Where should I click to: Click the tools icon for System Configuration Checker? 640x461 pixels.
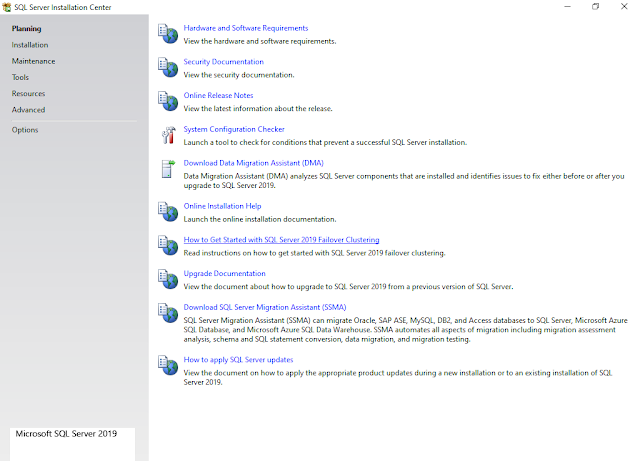168,135
